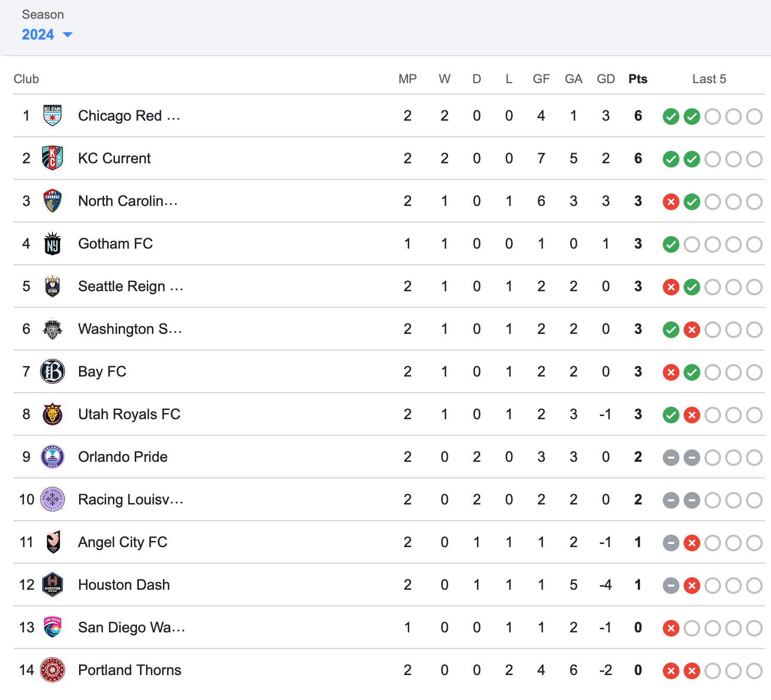Click Chicago Red Stars' first green win indicator
This screenshot has width=771, height=700.
(671, 116)
